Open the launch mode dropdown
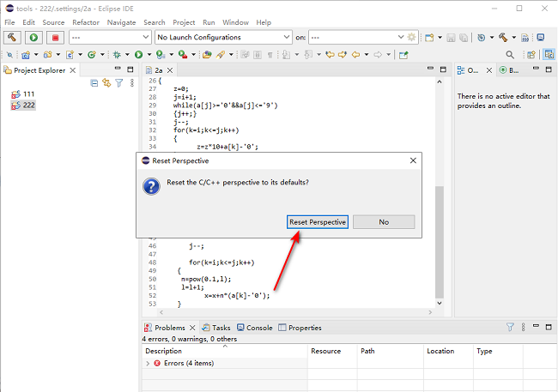The width and height of the screenshot is (558, 392). (108, 38)
